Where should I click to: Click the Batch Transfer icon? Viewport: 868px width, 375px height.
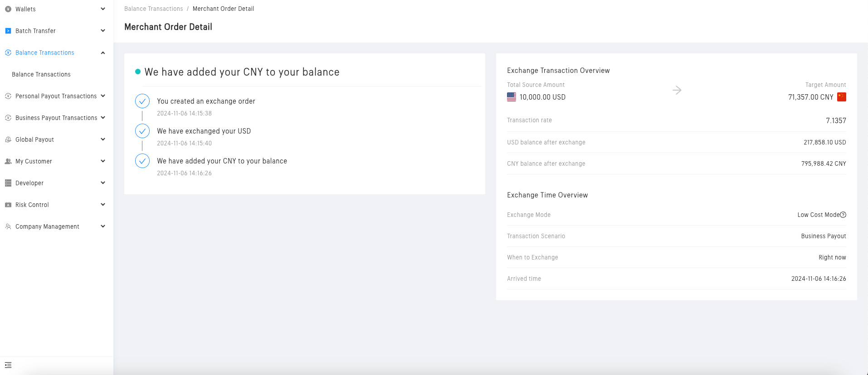[x=8, y=31]
